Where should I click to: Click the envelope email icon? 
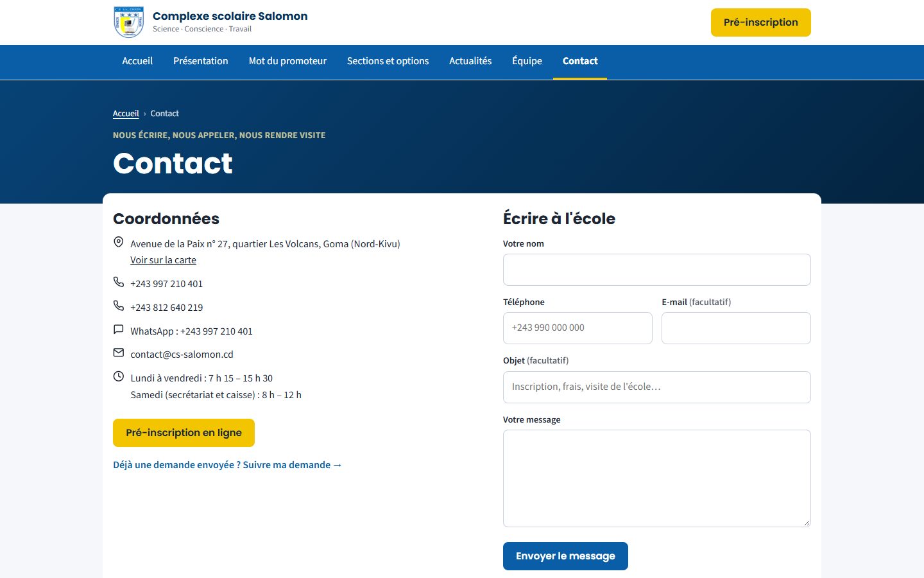tap(118, 353)
